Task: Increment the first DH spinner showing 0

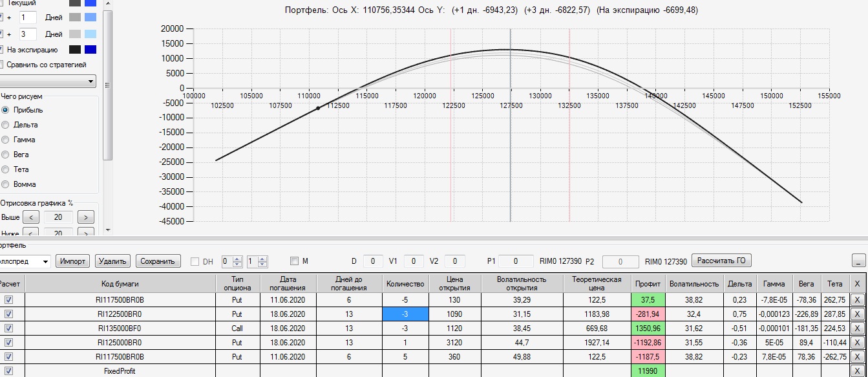Action: point(237,259)
